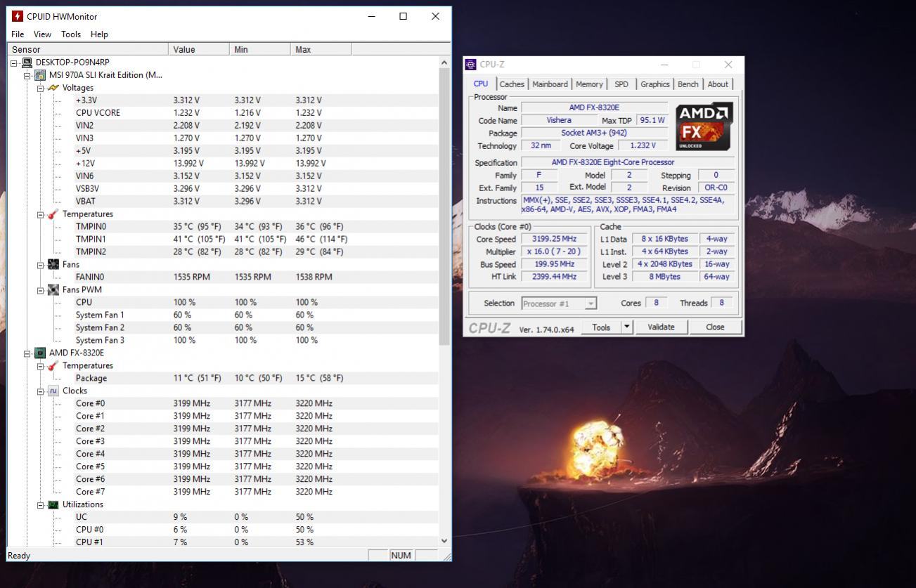Collapse the motherboard Temperatures section

(x=41, y=214)
